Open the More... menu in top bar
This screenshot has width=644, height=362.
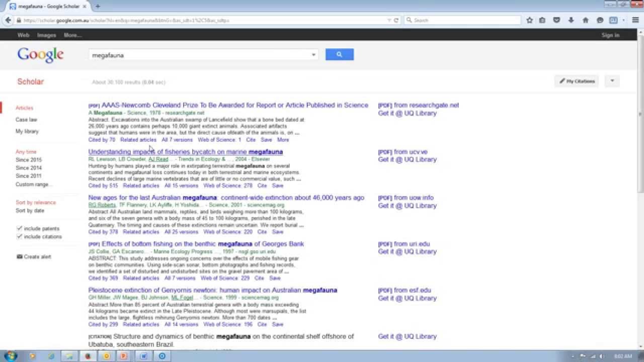click(72, 35)
